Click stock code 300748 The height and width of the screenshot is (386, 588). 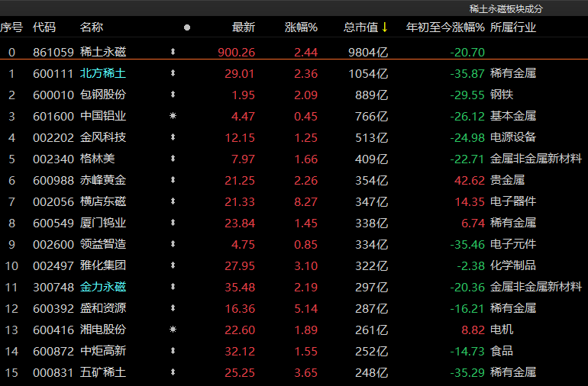pos(53,288)
